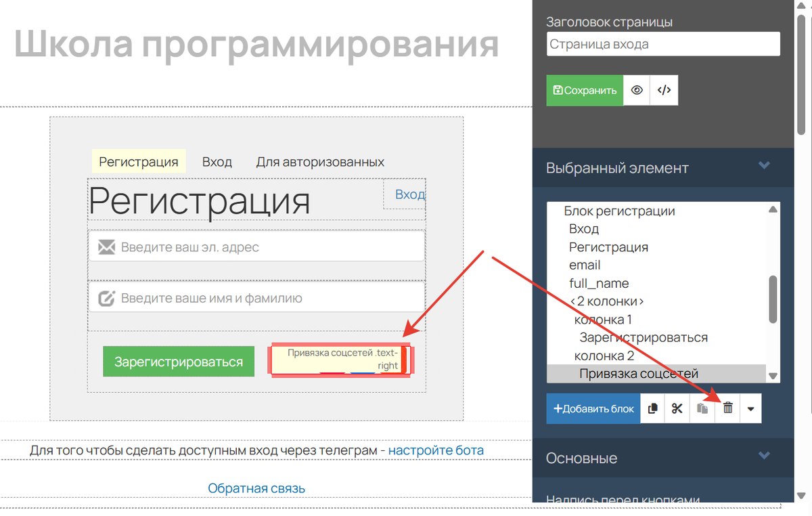812x516 pixels.
Task: Collapse the Выбранный элемент section
Action: pyautogui.click(x=764, y=166)
